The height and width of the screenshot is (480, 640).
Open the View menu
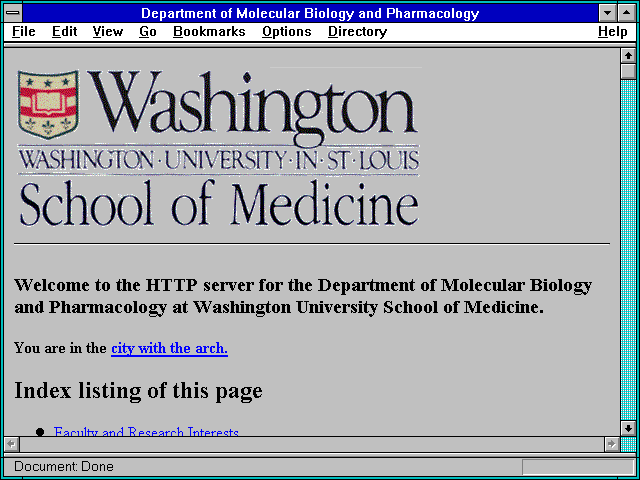point(108,32)
